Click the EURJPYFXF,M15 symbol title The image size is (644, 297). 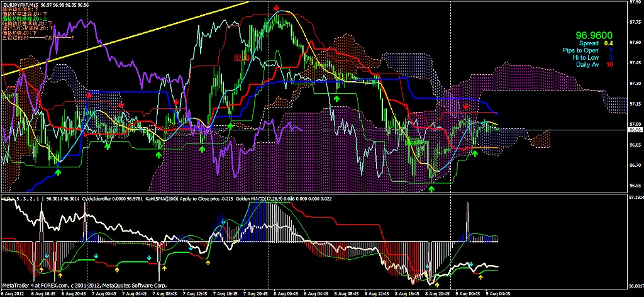(x=18, y=4)
